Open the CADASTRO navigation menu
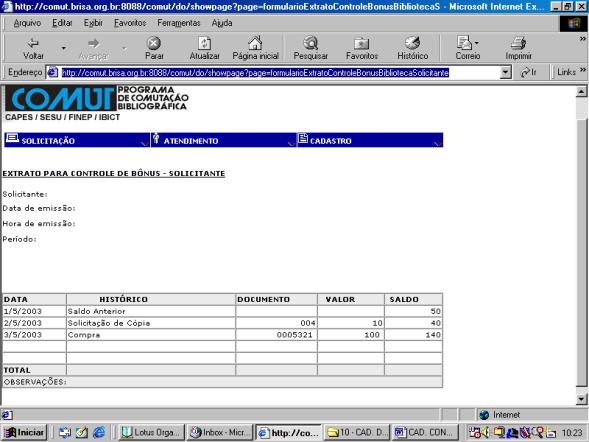The height and width of the screenshot is (442, 589). point(370,140)
